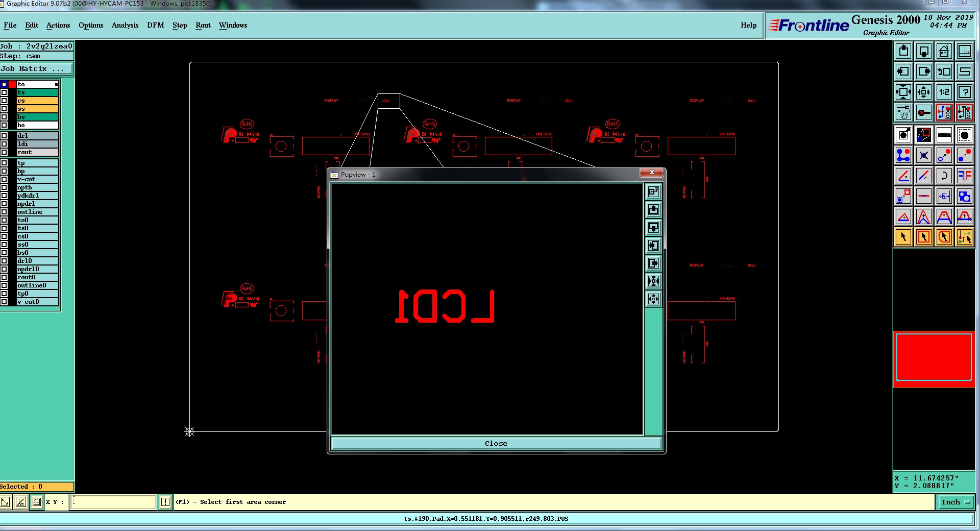Open the Analysis menu

[125, 26]
